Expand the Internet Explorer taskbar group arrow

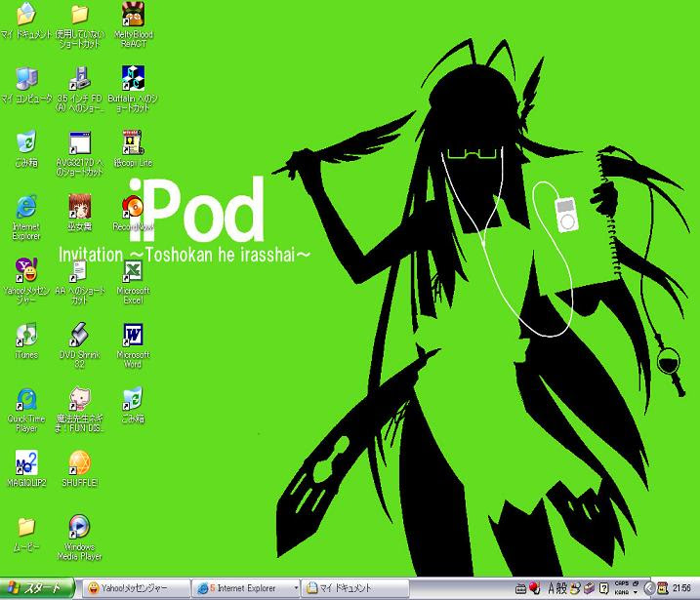(x=296, y=588)
